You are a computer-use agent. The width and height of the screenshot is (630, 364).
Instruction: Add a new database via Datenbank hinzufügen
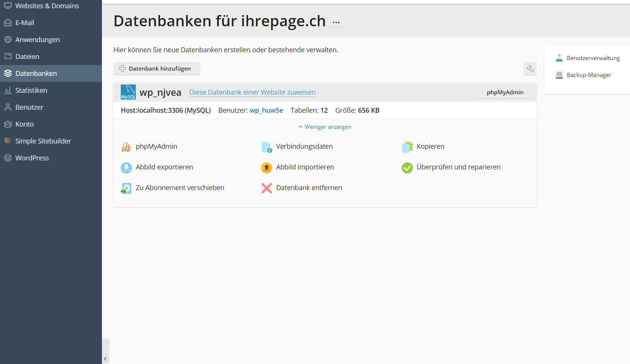(x=156, y=68)
